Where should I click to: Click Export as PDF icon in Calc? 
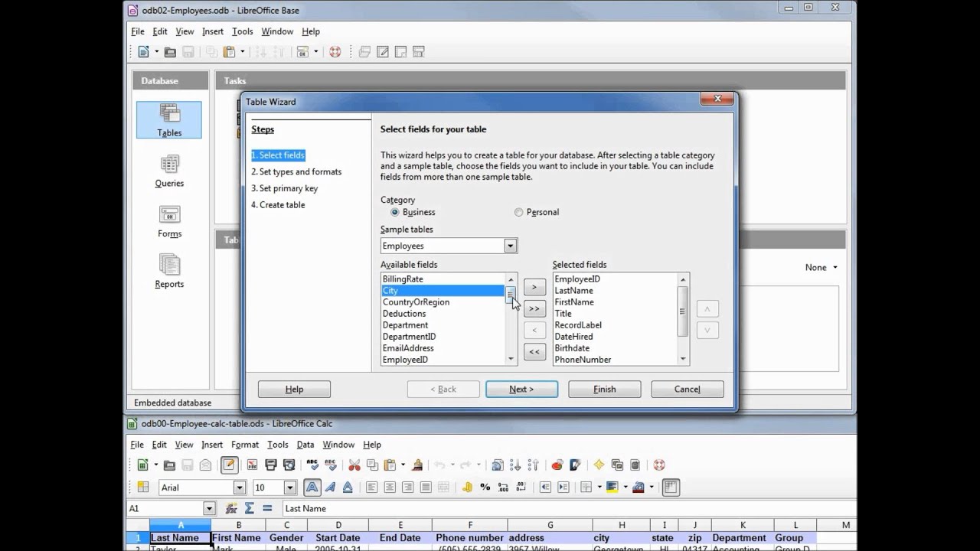252,465
